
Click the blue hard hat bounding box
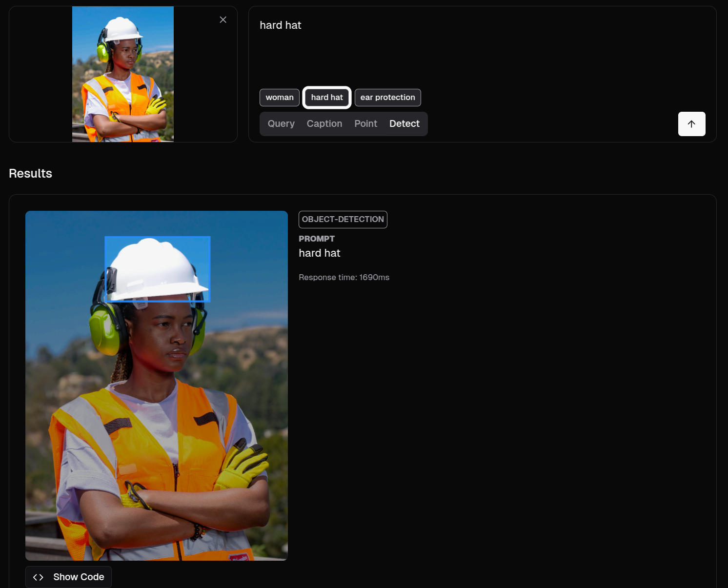pos(158,269)
